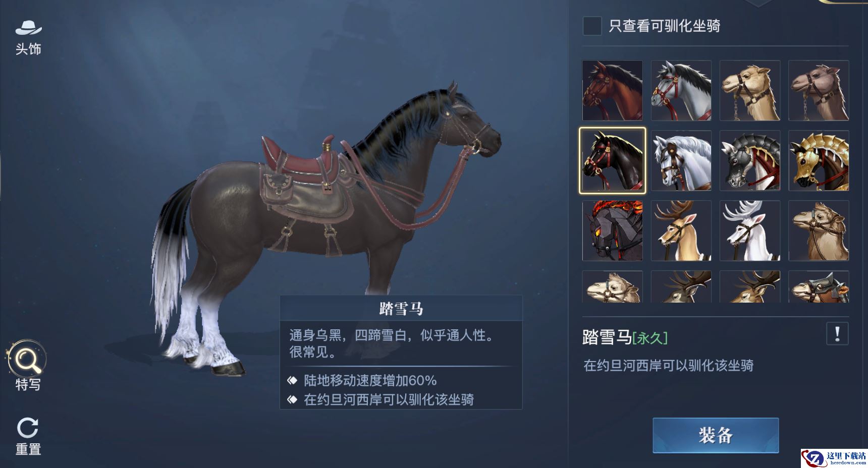Enable 只查看可驯化坐骑 checkbox
The image size is (868, 468).
(x=592, y=26)
